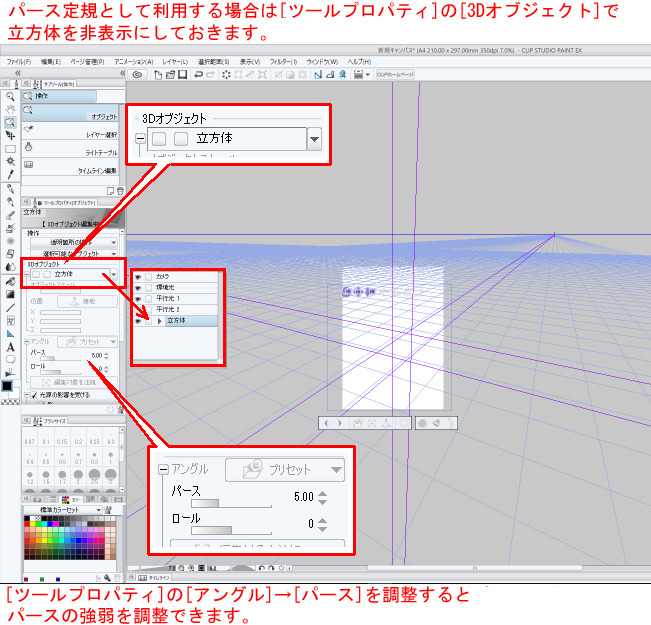The width and height of the screenshot is (651, 625).
Task: Pick the red swatch in color set
Action: [27, 524]
